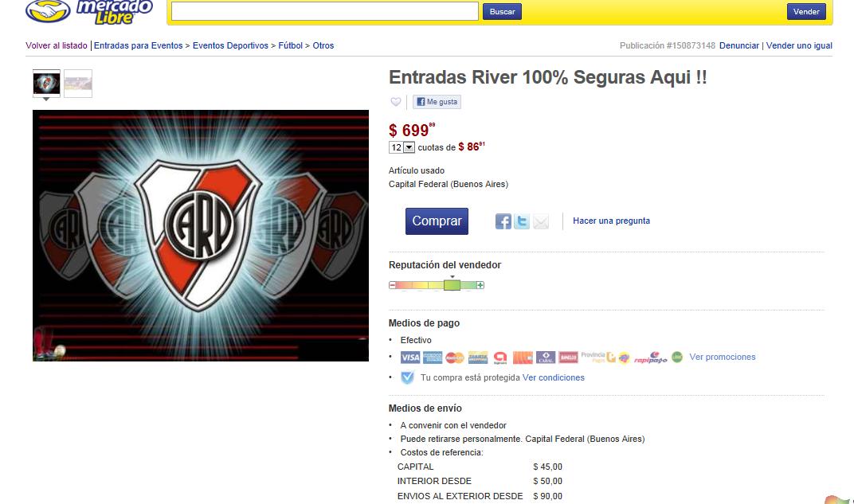Viewport: 854px width, 504px height.
Task: Click the MercadoLibre handshake logo
Action: 48,10
